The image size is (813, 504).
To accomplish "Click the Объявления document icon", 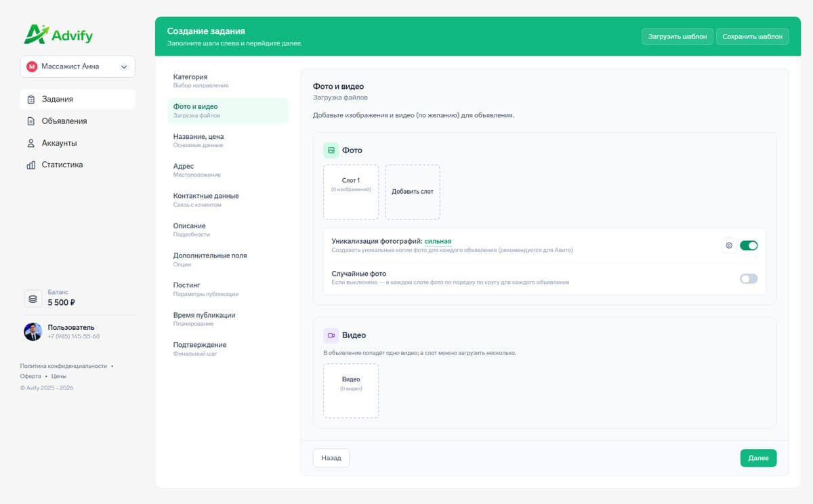I will (x=30, y=121).
